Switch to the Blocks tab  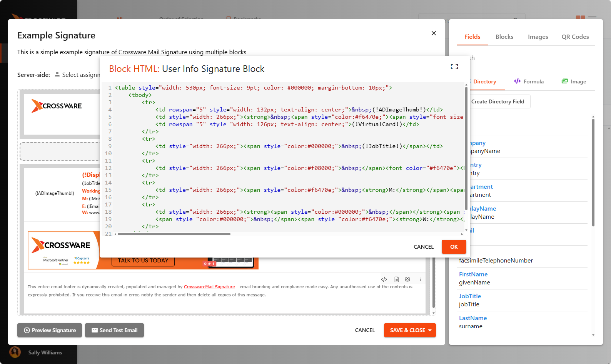coord(504,37)
